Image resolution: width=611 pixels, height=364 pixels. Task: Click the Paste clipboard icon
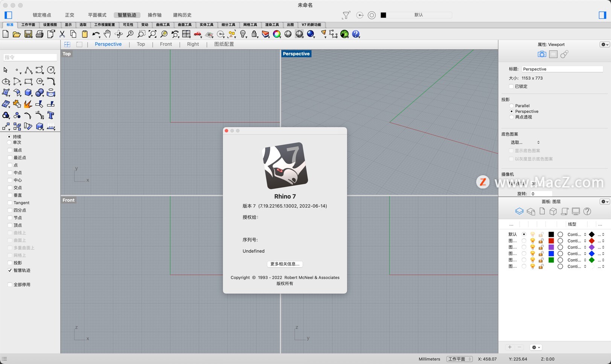click(x=85, y=34)
